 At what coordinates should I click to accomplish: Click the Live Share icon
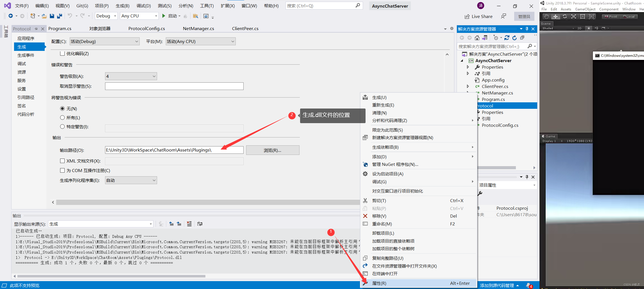coord(467,17)
